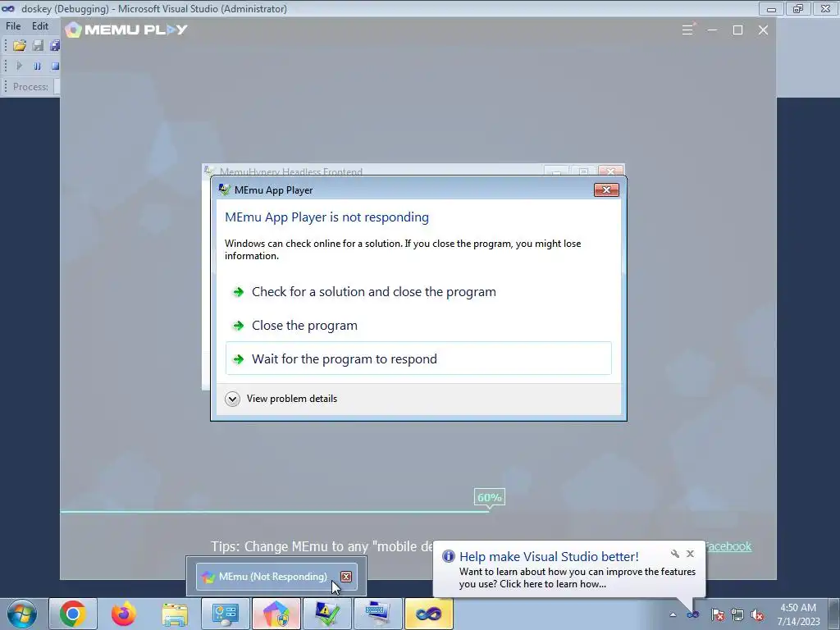Close the MEmu Play window
Screen dimensions: 840x630
pos(764,30)
